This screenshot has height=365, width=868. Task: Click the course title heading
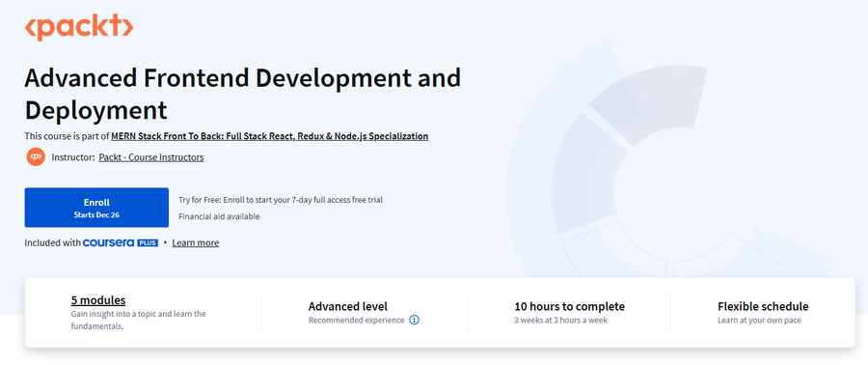[242, 94]
